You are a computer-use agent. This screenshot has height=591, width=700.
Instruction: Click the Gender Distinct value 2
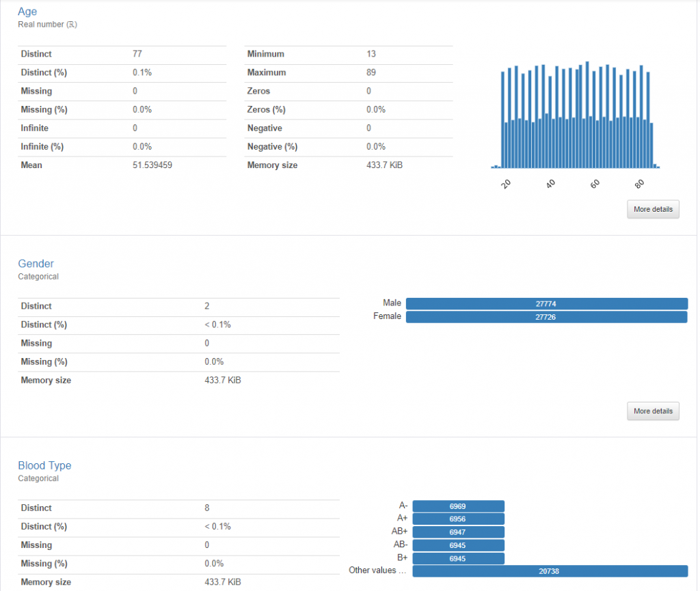[206, 306]
